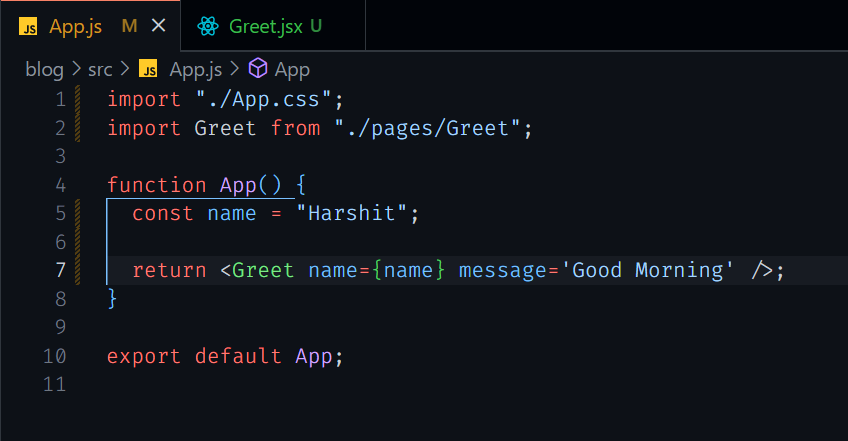Viewport: 848px width, 441px height.
Task: Click the modified gutter marker on line 5
Action: click(x=78, y=213)
